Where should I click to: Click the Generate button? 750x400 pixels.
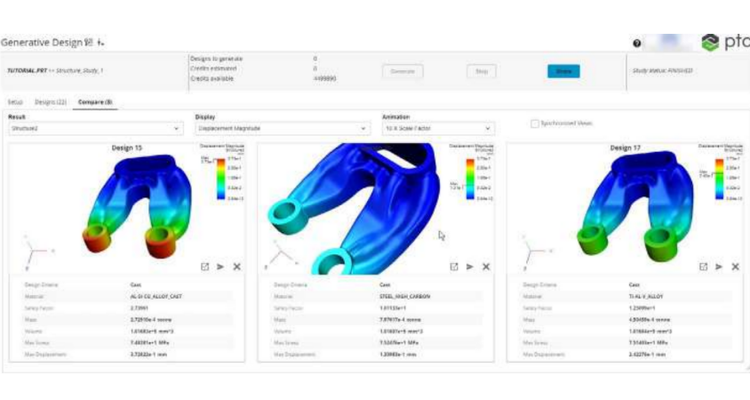[x=403, y=71]
